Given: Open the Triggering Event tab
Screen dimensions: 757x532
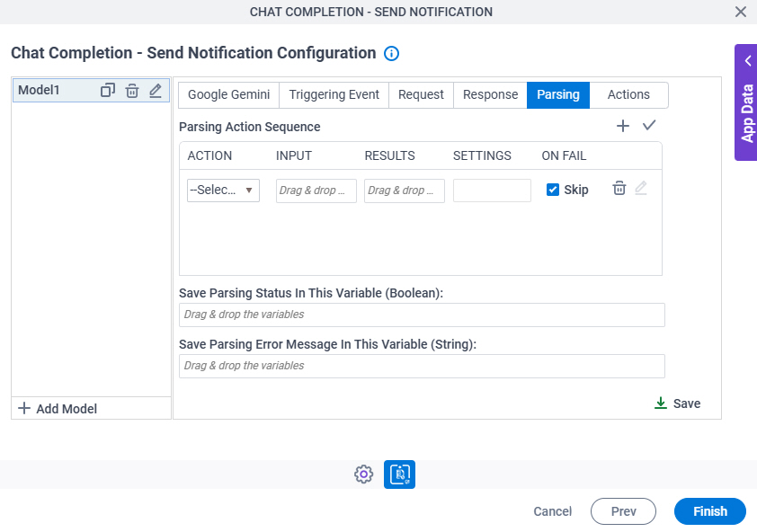Looking at the screenshot, I should (334, 94).
